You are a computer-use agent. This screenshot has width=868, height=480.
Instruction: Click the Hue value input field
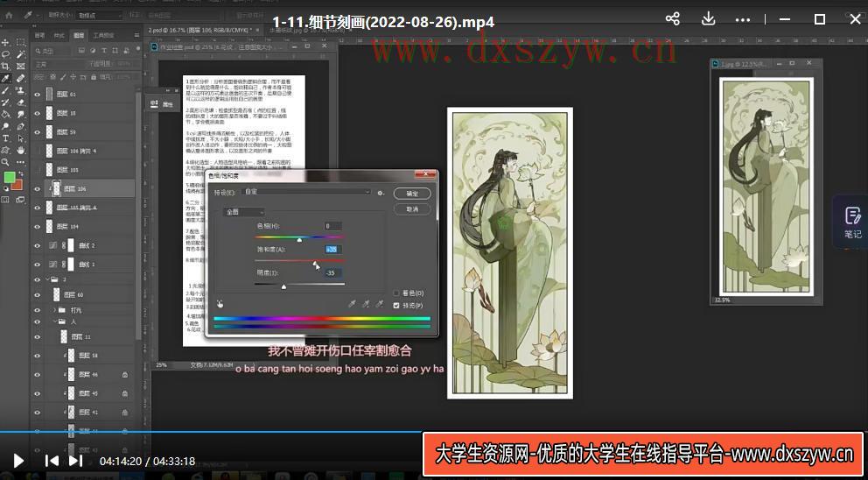tap(332, 226)
